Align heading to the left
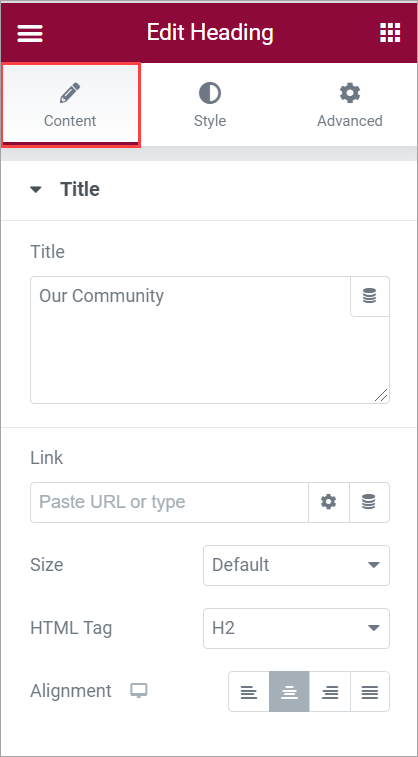 tap(249, 691)
